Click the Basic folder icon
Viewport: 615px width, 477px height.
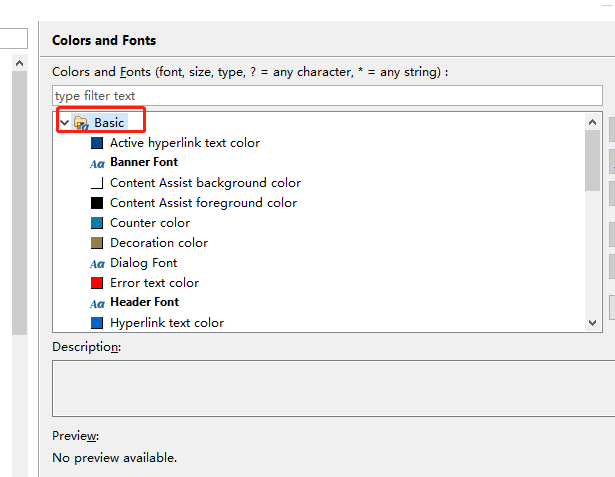point(81,123)
